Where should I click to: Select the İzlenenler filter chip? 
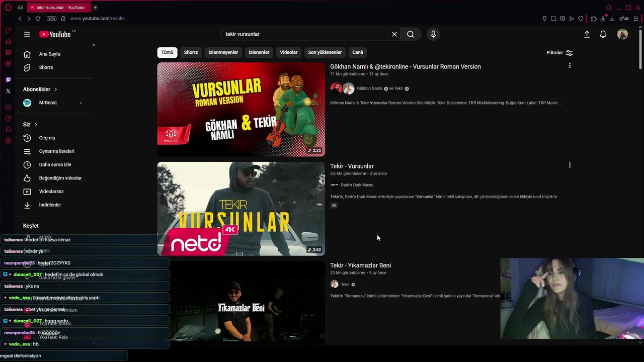259,52
